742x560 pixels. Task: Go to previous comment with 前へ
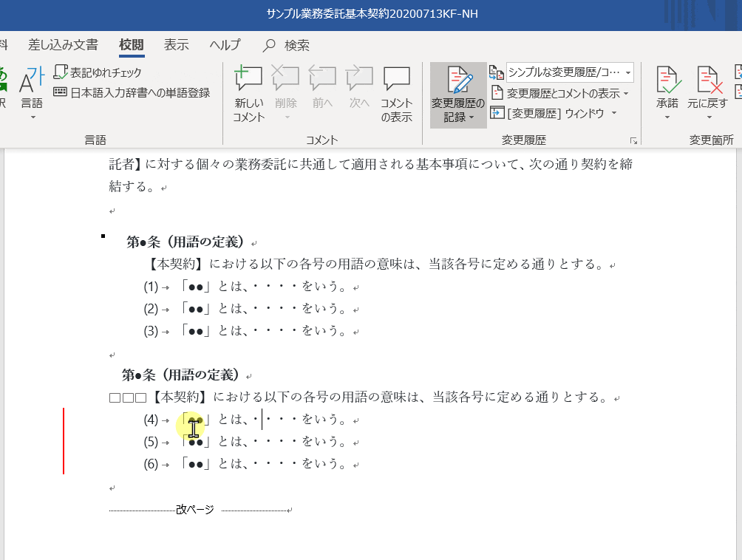(322, 78)
